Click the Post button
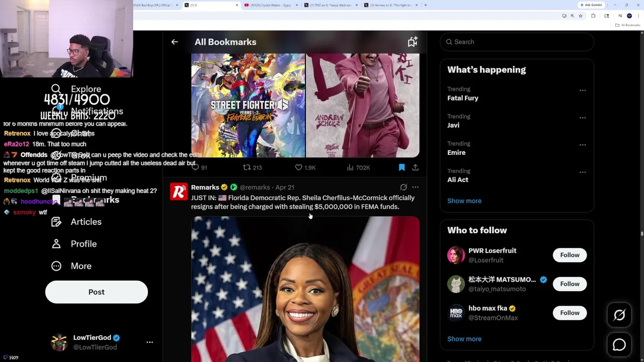The image size is (644, 362). pyautogui.click(x=97, y=292)
